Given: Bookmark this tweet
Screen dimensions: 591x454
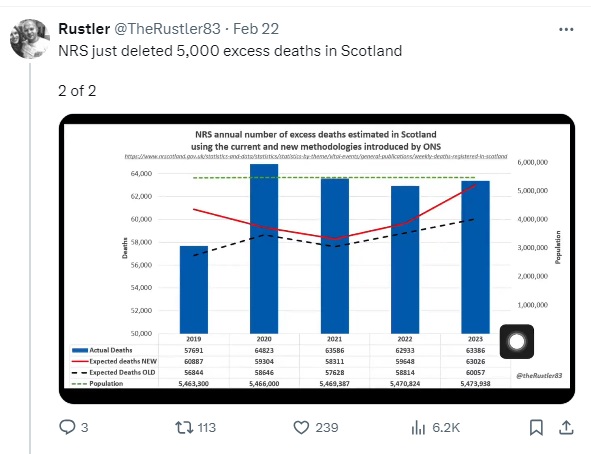Looking at the screenshot, I should click(x=536, y=428).
